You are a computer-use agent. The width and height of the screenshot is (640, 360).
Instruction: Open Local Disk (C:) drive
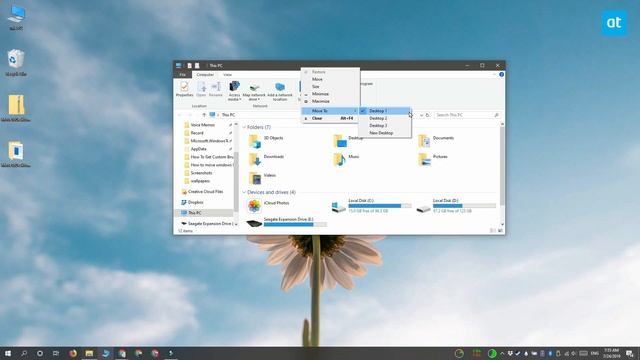click(x=371, y=206)
